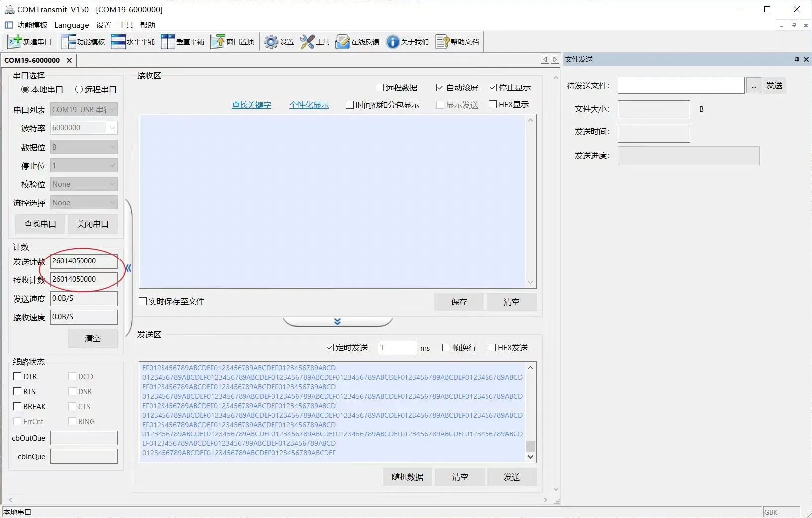Image resolution: width=812 pixels, height=518 pixels.
Task: Pin window with 窗口置顶 icon
Action: coord(218,42)
